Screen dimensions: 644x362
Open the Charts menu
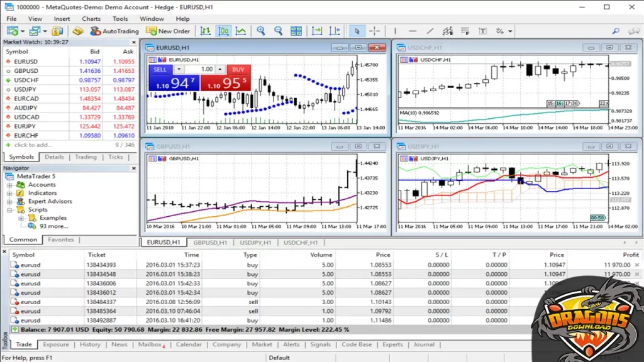tap(91, 19)
